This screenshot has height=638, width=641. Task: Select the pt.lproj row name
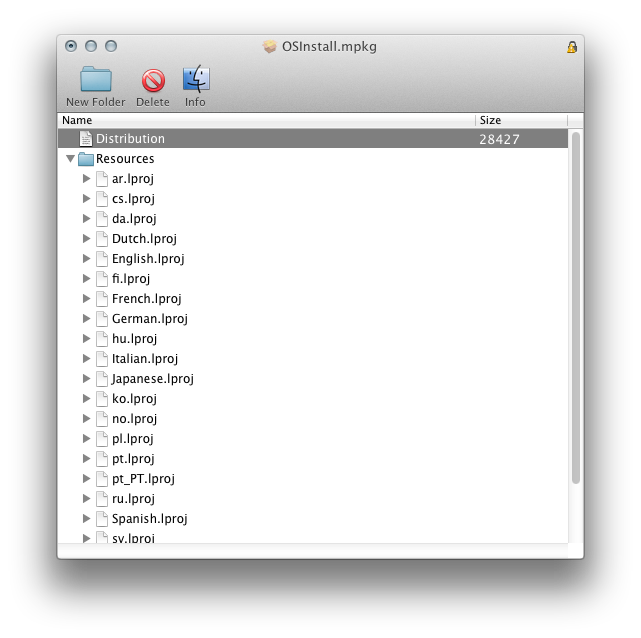pyautogui.click(x=133, y=459)
